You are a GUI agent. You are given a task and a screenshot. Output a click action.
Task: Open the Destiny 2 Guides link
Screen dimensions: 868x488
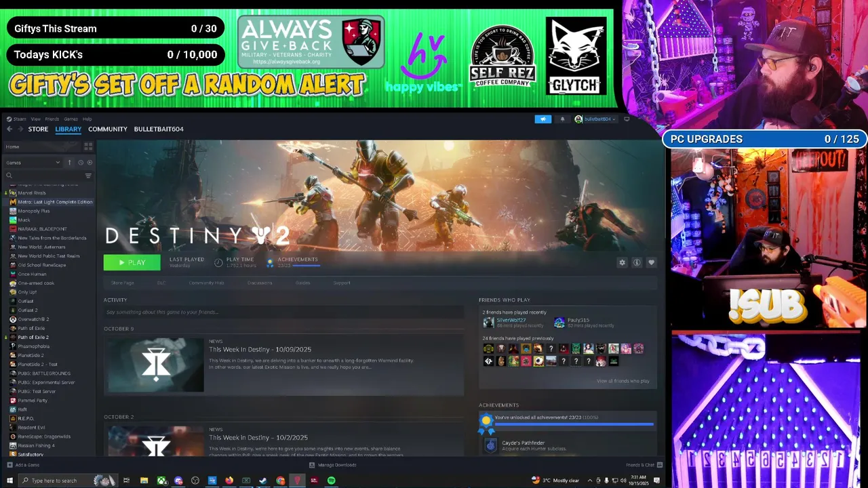click(x=302, y=283)
